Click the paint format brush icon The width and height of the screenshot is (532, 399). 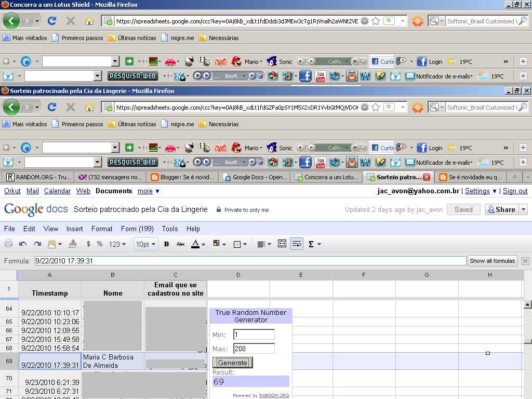click(x=73, y=244)
